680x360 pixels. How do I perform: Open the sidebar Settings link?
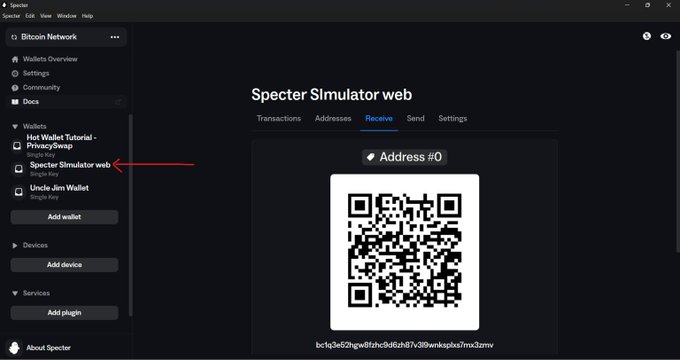(x=36, y=74)
